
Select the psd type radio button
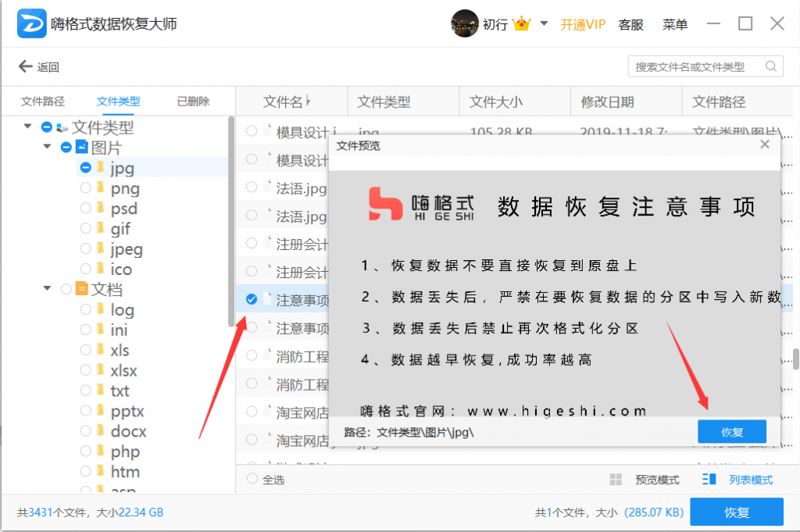(85, 208)
